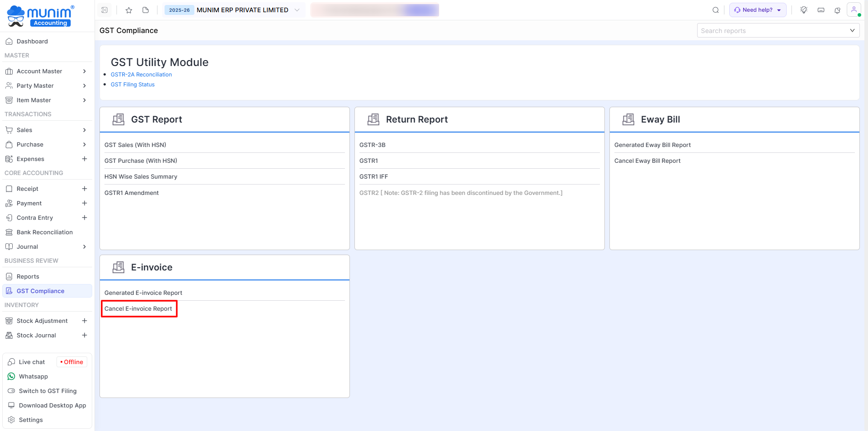Click the add Receipt plus icon

[85, 189]
